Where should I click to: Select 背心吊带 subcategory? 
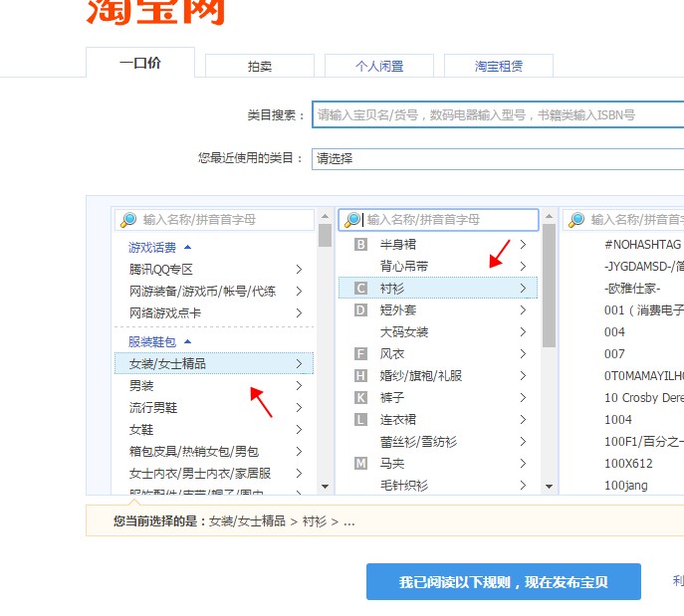(438, 267)
